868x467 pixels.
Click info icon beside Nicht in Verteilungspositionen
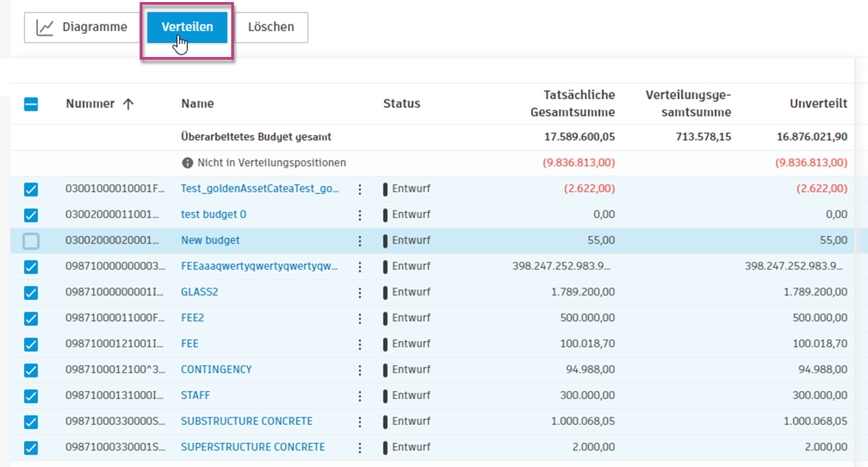(x=188, y=163)
